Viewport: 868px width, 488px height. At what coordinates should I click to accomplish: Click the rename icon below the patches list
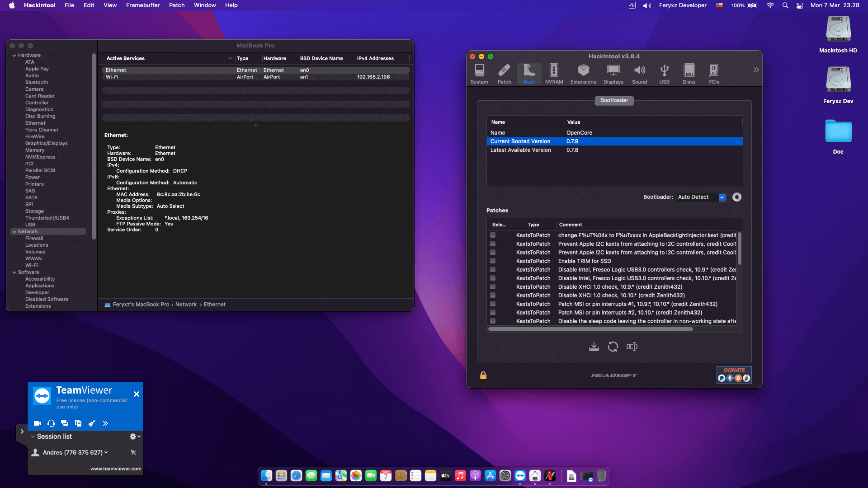[x=632, y=347]
